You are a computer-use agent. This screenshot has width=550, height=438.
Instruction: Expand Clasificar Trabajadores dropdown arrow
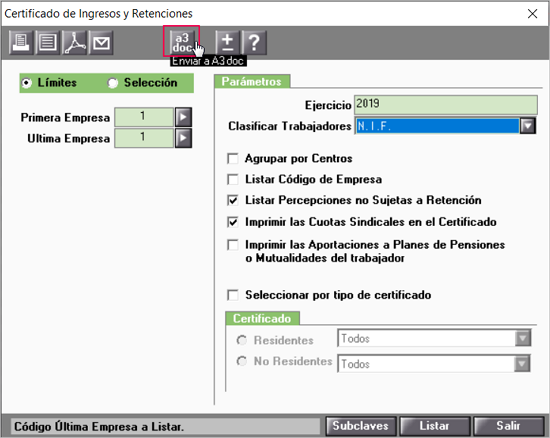528,126
